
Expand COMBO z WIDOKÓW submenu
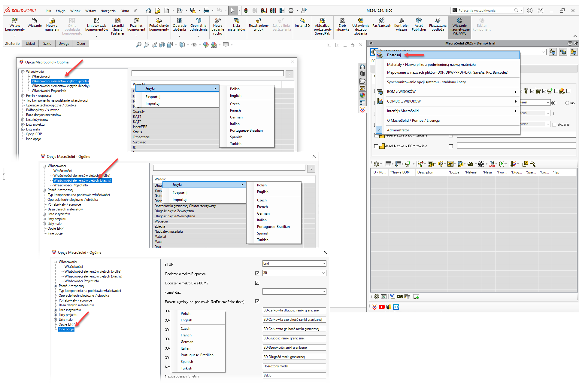448,101
